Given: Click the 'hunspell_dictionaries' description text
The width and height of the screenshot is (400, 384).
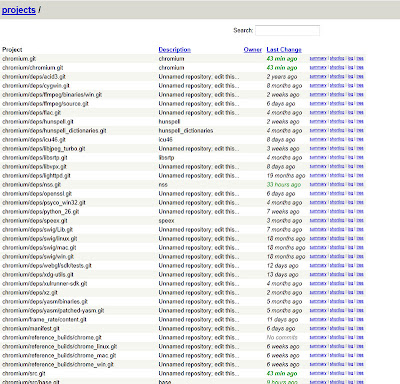Looking at the screenshot, I should 186,131.
